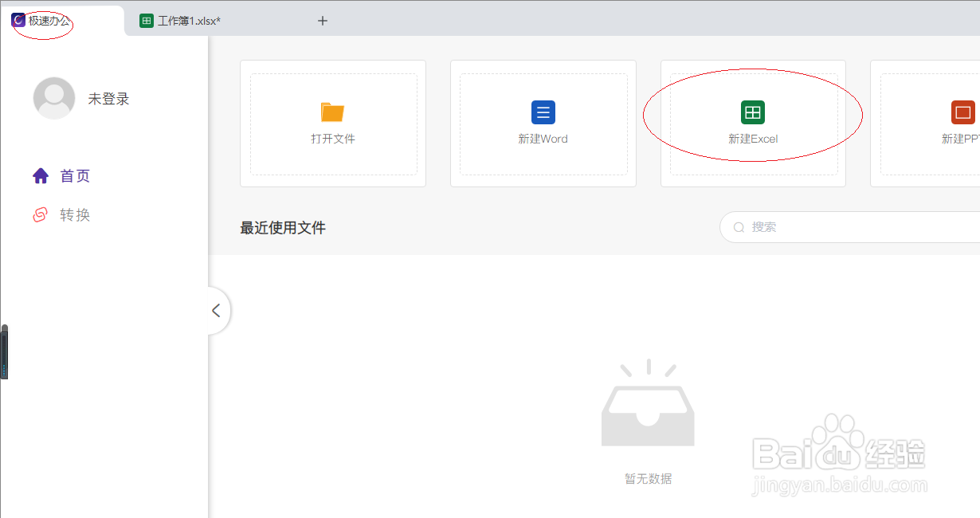
Task: Click the 极速办公 logo icon on tab
Action: (x=18, y=20)
